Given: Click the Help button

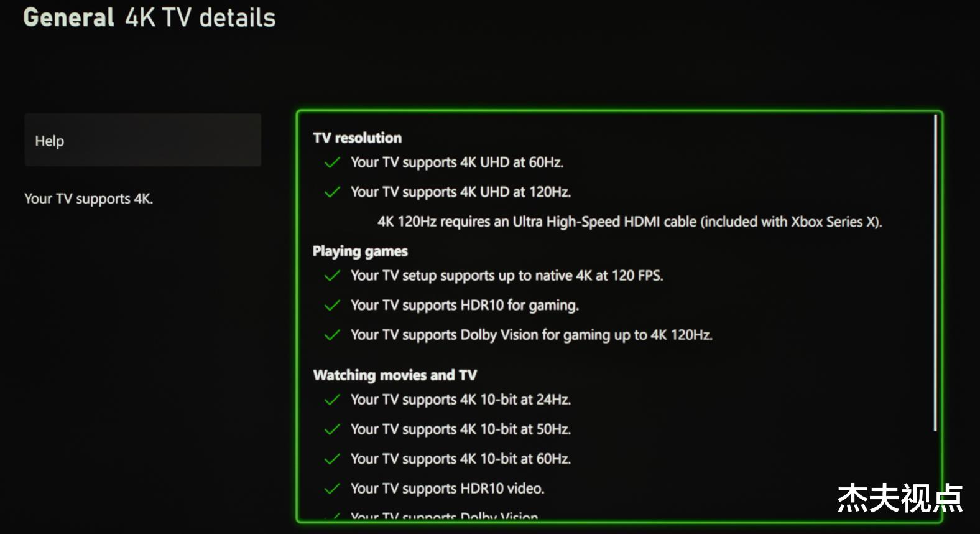Looking at the screenshot, I should [142, 140].
